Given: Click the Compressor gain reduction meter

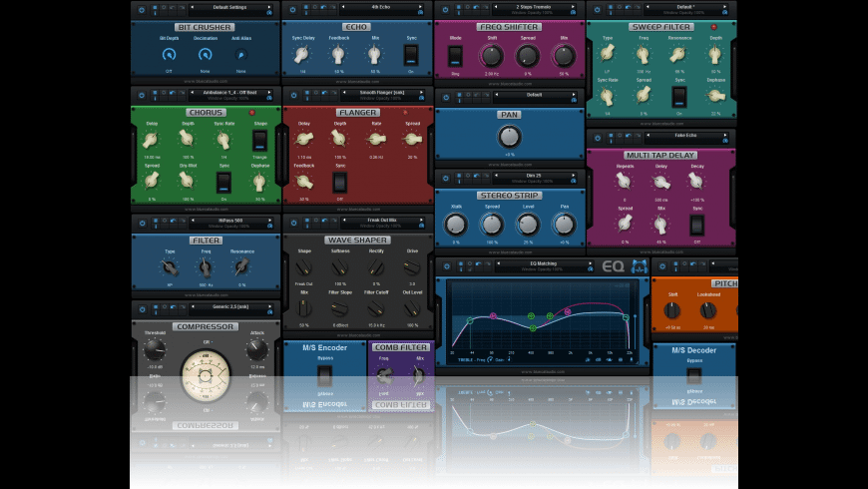Looking at the screenshot, I should coord(206,375).
